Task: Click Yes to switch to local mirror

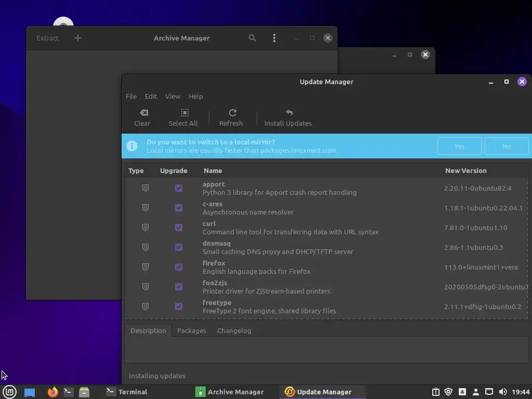Action: tap(459, 146)
